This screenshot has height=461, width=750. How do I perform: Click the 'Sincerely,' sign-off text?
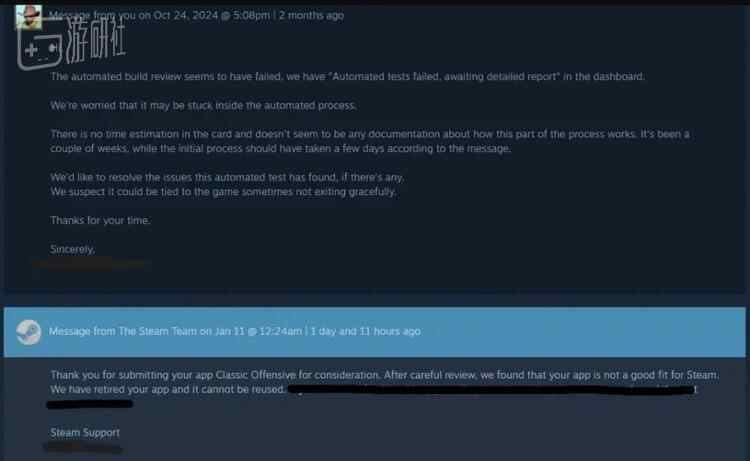pos(73,249)
